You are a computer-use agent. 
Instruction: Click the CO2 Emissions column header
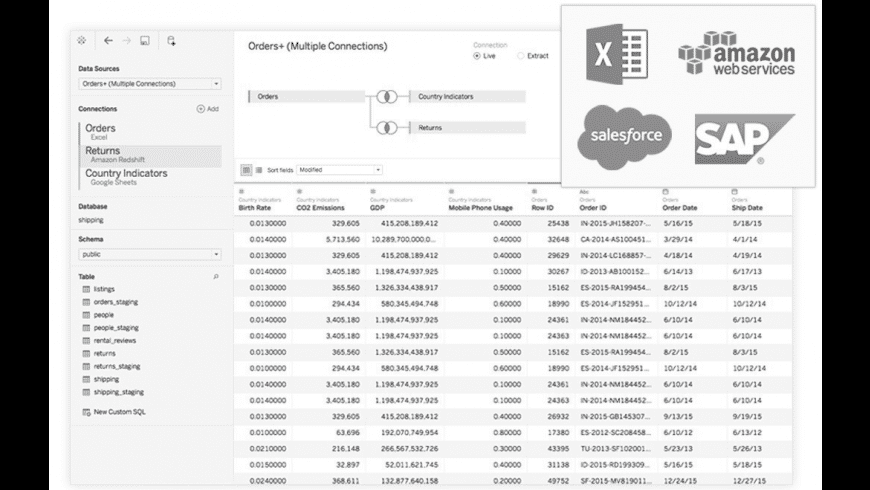tap(320, 208)
